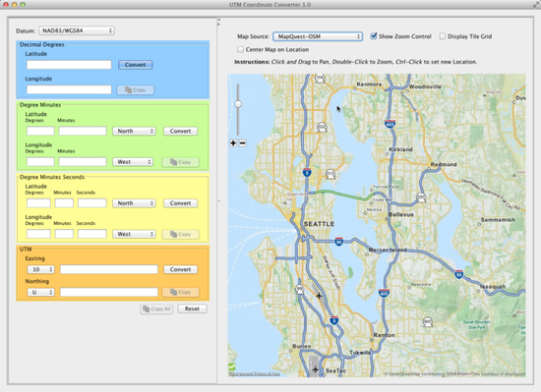Click the route 104 shield on map
Image resolution: width=541 pixels, height=392 pixels.
click(x=320, y=79)
